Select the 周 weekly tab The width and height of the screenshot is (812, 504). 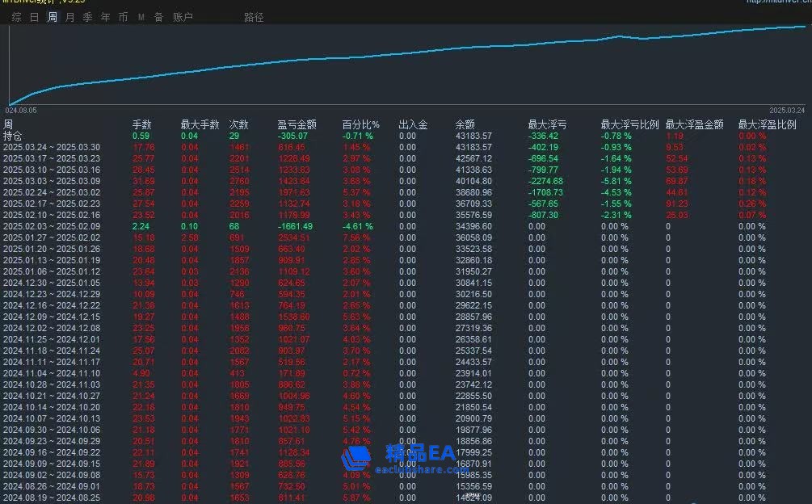[53, 17]
